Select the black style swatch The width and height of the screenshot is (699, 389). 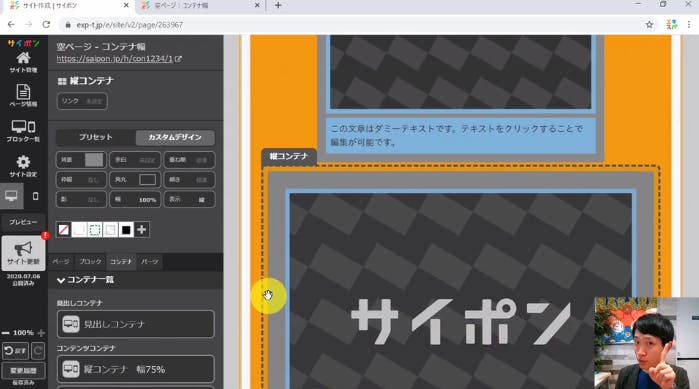(126, 230)
